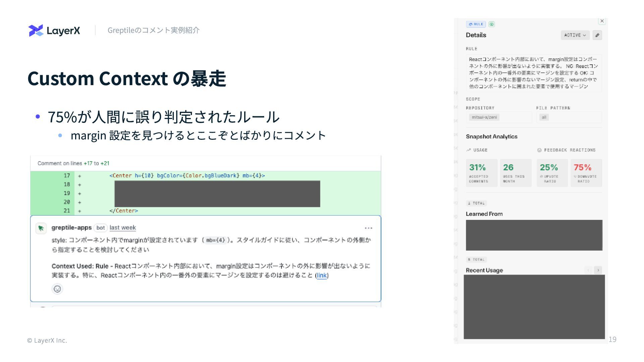Click the slide page number 19
Viewport: 644px width, 362px height.
click(612, 339)
